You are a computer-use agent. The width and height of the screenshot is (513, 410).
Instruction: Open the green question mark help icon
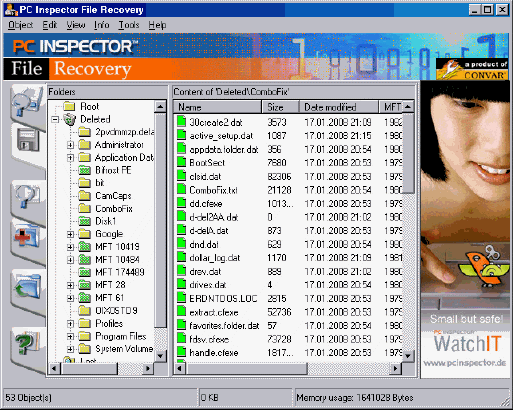click(x=27, y=343)
